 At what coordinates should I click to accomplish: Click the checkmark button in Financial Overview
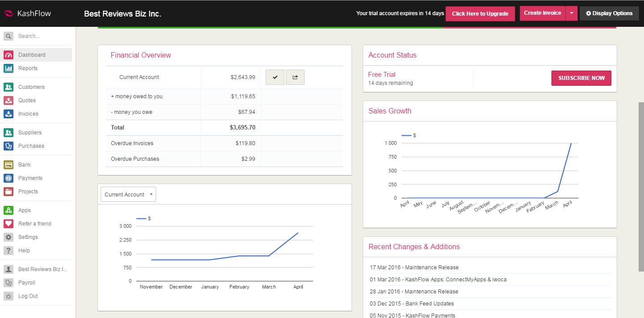coord(275,77)
